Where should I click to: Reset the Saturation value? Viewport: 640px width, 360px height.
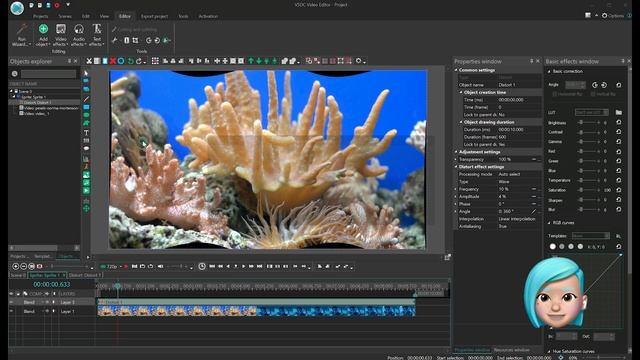point(619,190)
